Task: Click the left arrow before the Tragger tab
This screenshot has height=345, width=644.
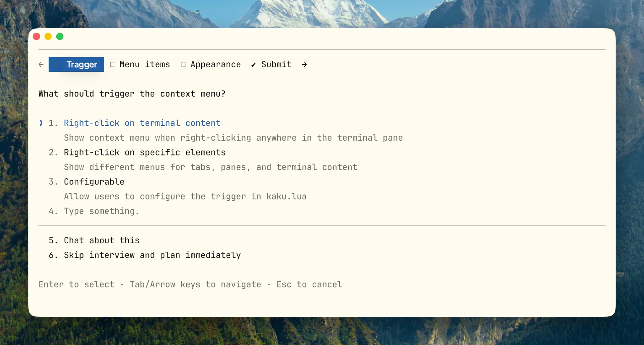Action: pos(41,65)
